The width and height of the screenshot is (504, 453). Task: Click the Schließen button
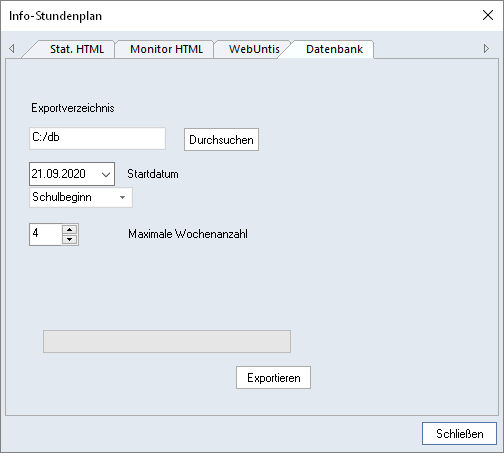(x=459, y=434)
